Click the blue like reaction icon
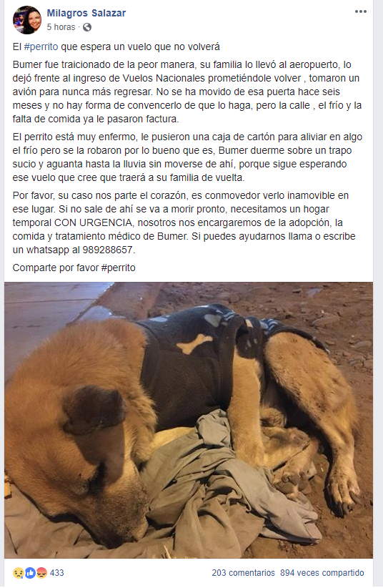383x588 pixels. coord(30,573)
